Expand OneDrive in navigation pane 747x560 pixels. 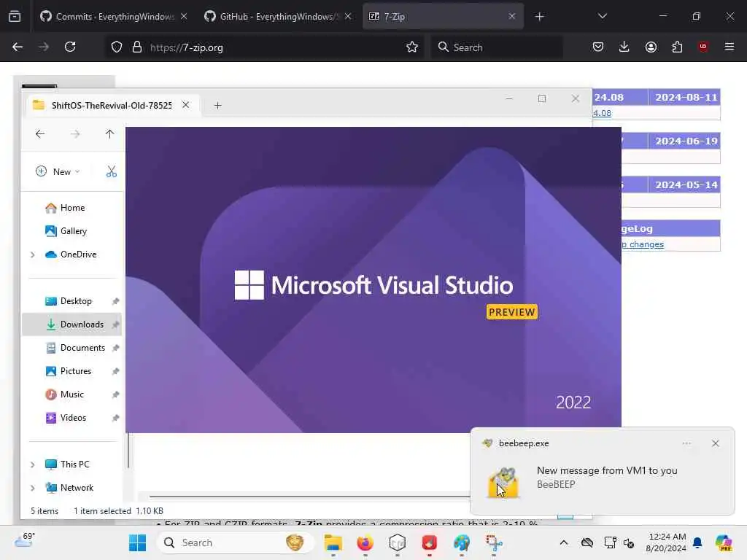click(32, 254)
